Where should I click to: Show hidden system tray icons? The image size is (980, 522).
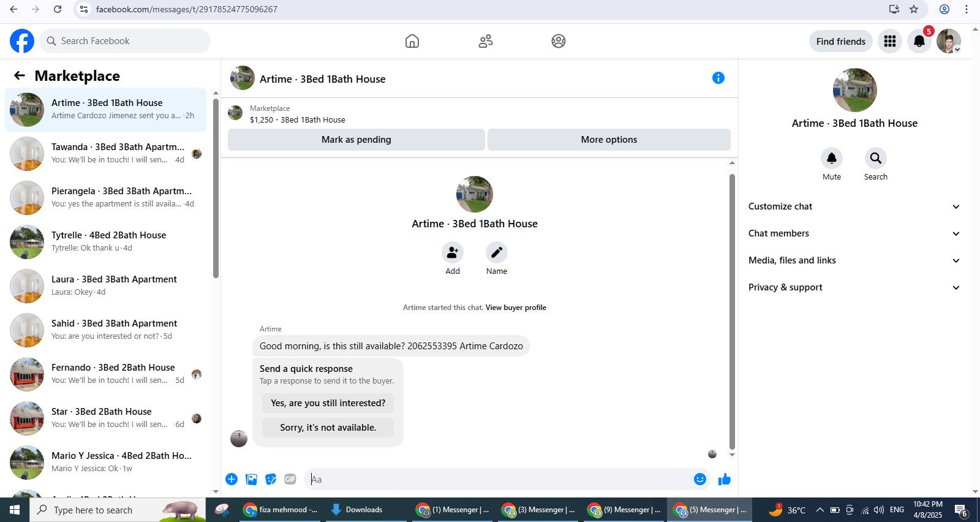[x=820, y=510]
